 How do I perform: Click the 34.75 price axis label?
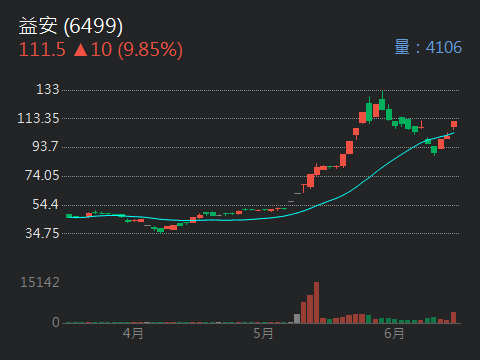[42, 233]
